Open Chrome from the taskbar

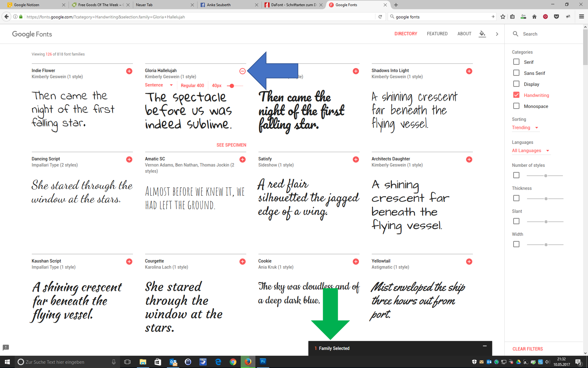click(233, 361)
